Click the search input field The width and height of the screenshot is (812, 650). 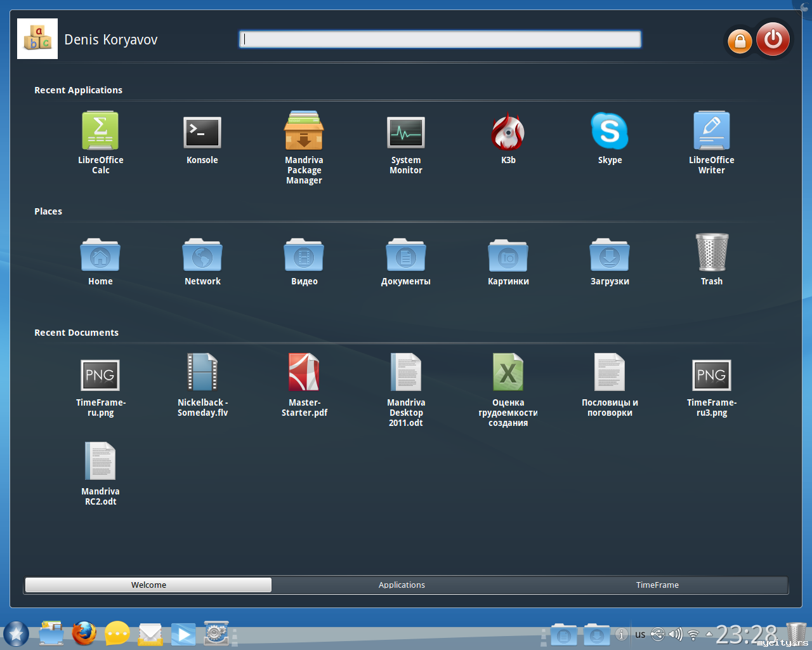(x=440, y=39)
